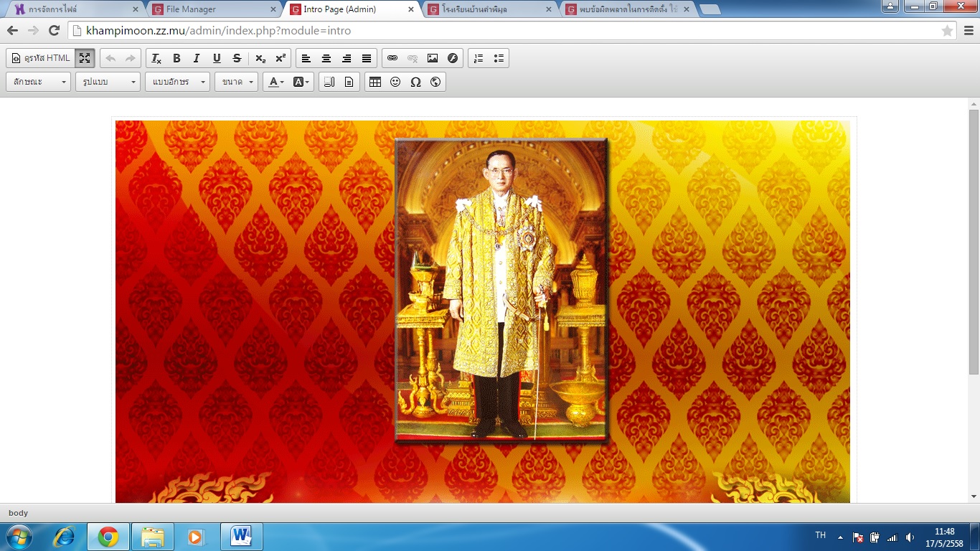
Task: Insert a numbered list
Action: (479, 58)
